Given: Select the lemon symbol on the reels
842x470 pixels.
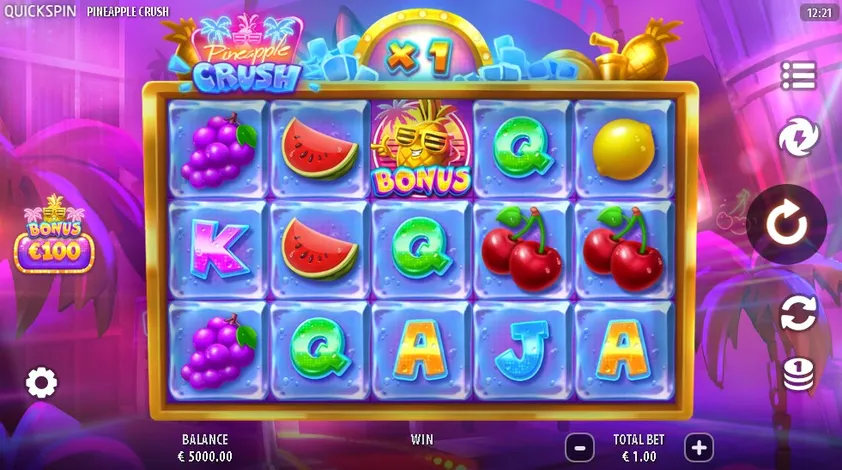Looking at the screenshot, I should click(x=624, y=148).
